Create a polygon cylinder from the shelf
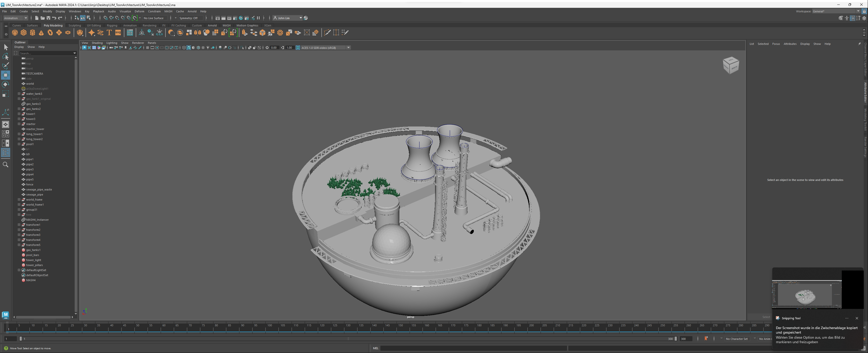This screenshot has height=353, width=868. (x=32, y=33)
